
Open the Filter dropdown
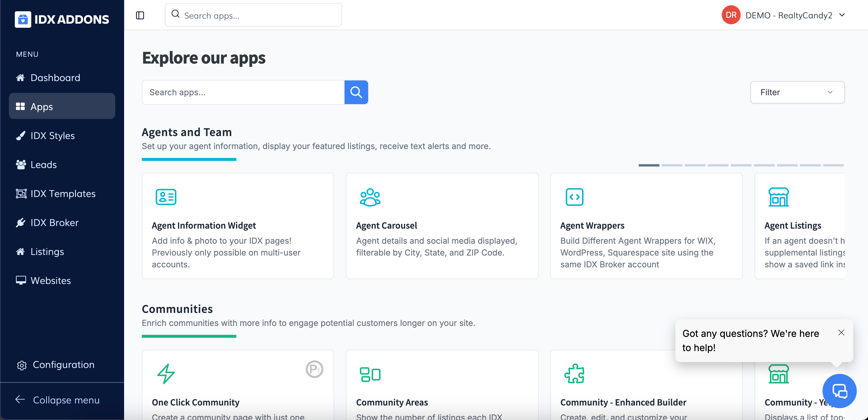797,92
